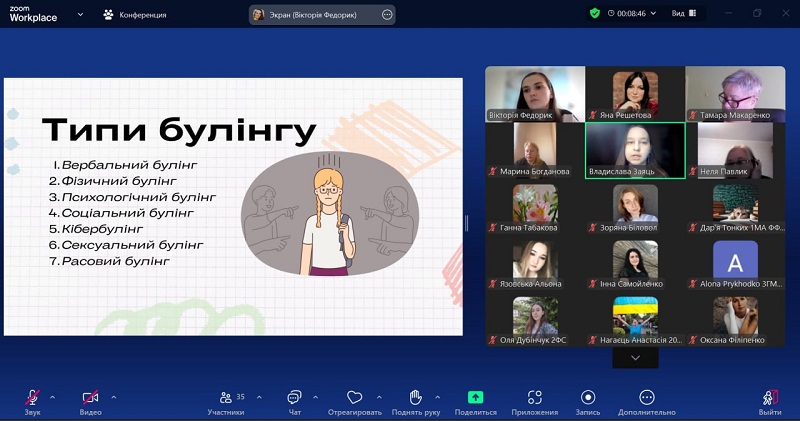
Task: Expand arrow next to Поднять руку
Action: (x=438, y=397)
